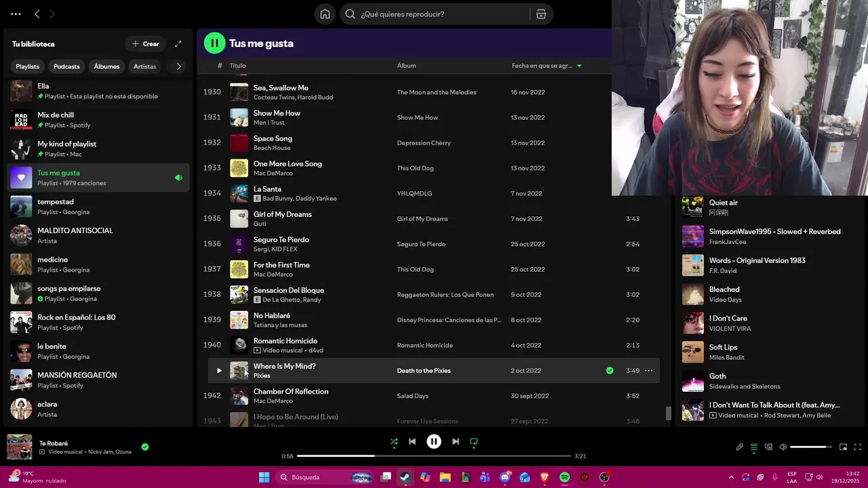Click the La Santa album thumbnail

tap(239, 193)
